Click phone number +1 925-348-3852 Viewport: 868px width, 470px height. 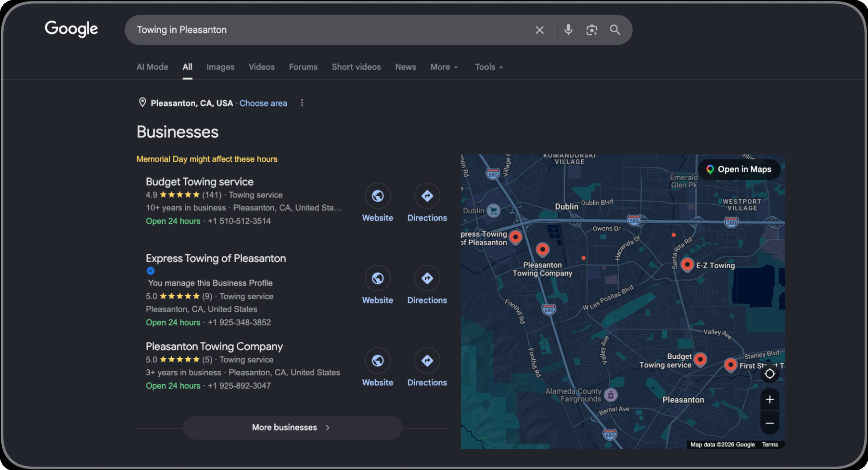(239, 323)
